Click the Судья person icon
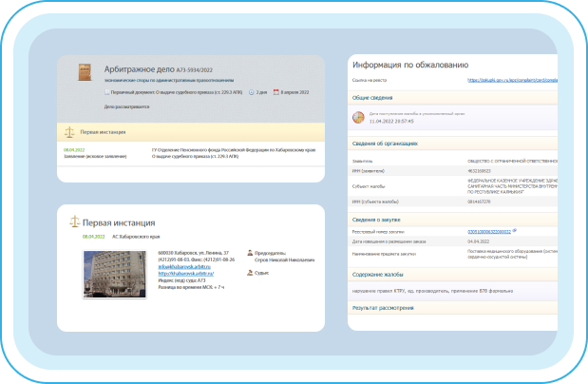Screen dimensions: 588x384 point(250,272)
